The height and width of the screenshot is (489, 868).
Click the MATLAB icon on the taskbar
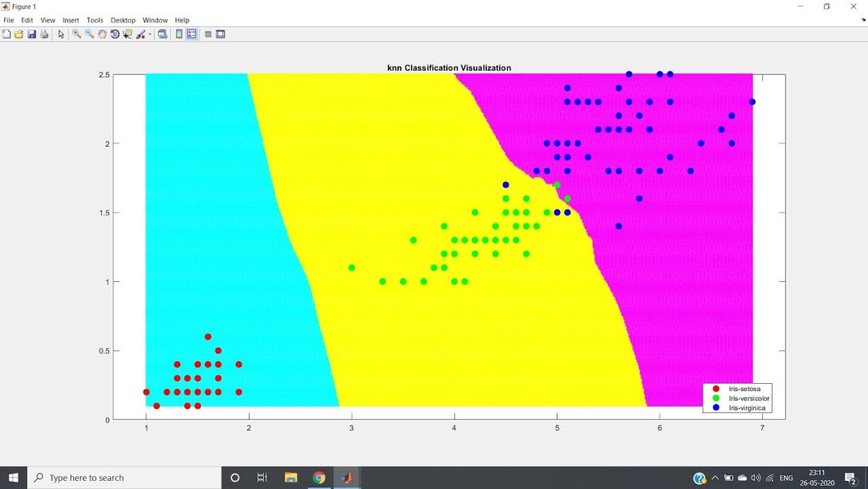tap(347, 478)
